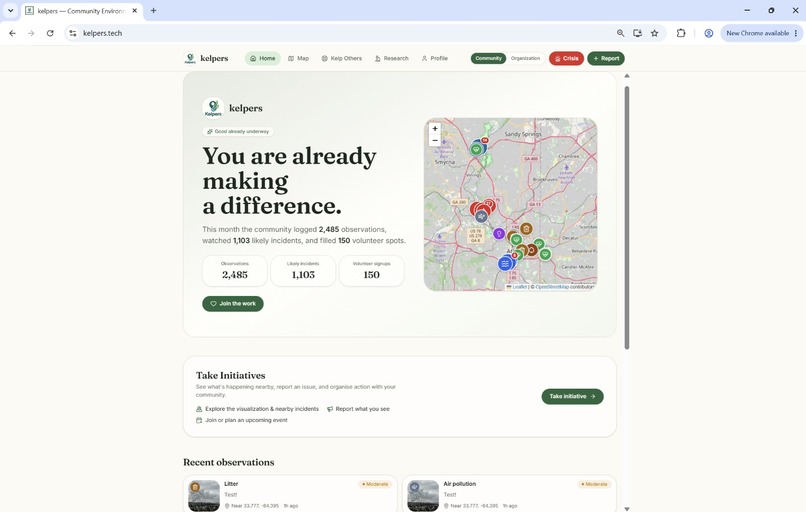Viewport: 806px width, 512px height.
Task: Open the browser zoom magnifier icon
Action: click(620, 33)
